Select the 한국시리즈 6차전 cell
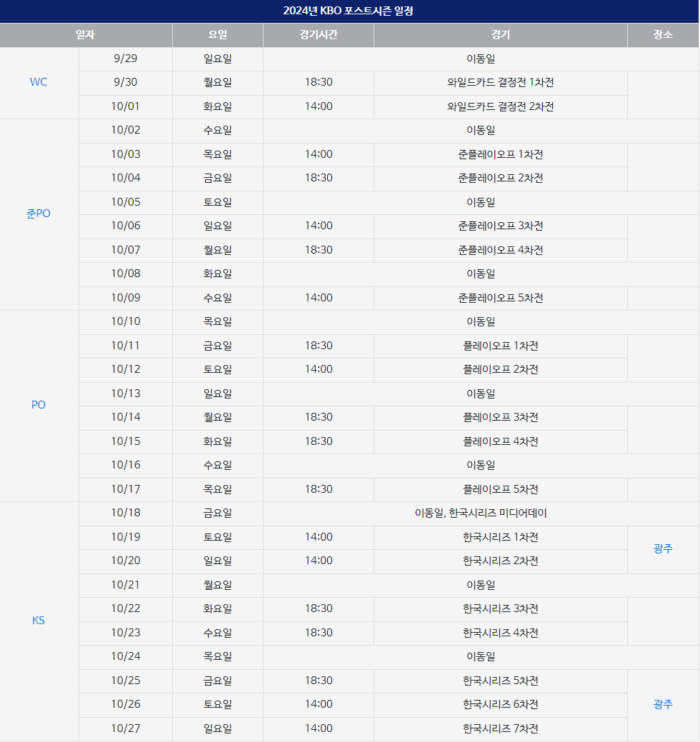The height and width of the screenshot is (742, 700). tap(500, 705)
